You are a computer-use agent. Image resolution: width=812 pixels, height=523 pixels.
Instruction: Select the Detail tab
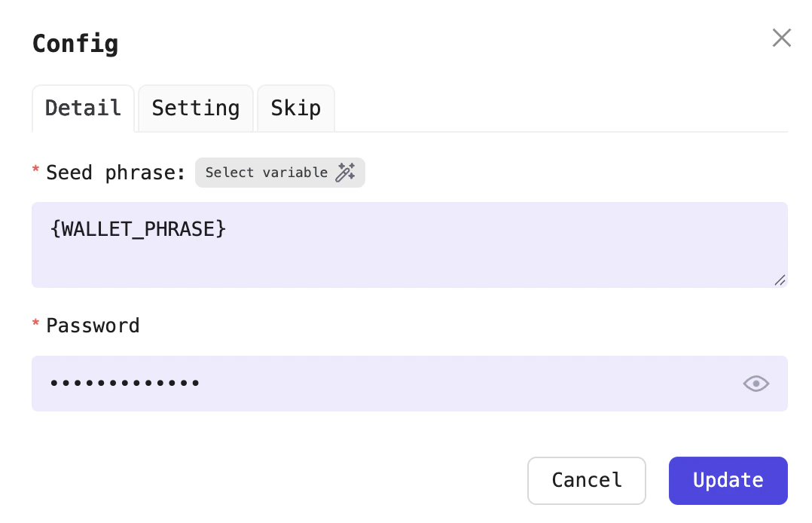coord(83,108)
